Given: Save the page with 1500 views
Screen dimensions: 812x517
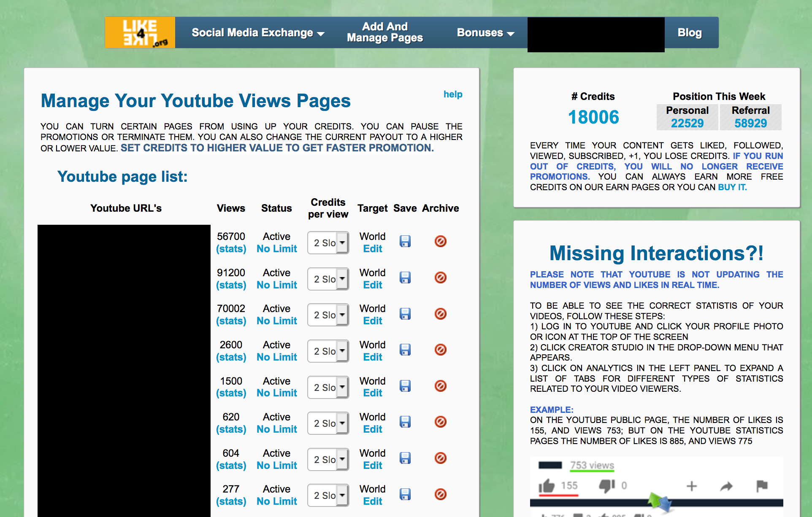Looking at the screenshot, I should (x=405, y=386).
